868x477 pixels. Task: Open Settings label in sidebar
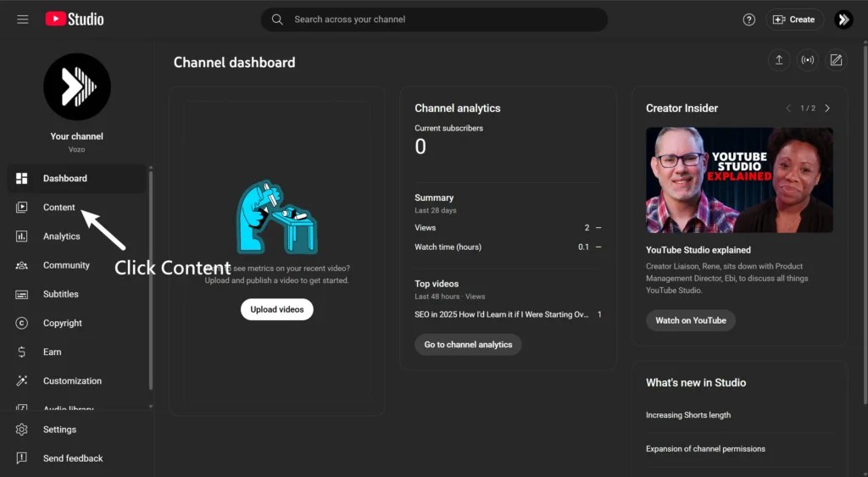tap(60, 430)
